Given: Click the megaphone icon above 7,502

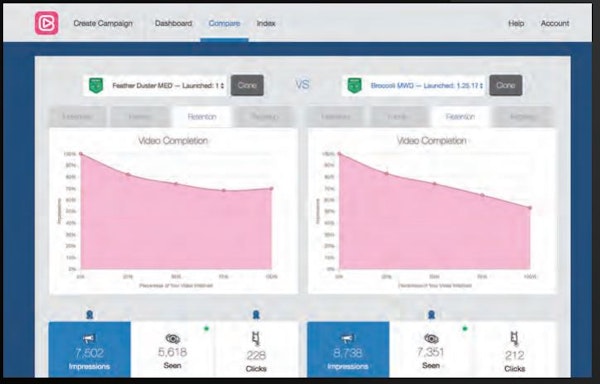Looking at the screenshot, I should [x=89, y=338].
